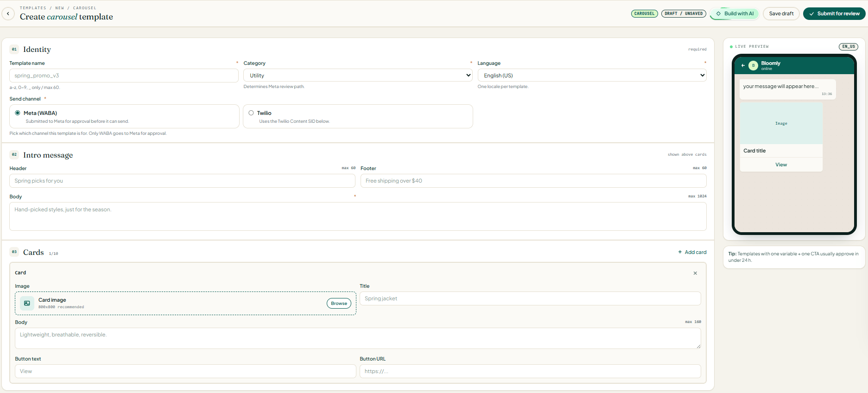Open the Category dropdown
Viewport: 868px width, 393px height.
point(358,75)
